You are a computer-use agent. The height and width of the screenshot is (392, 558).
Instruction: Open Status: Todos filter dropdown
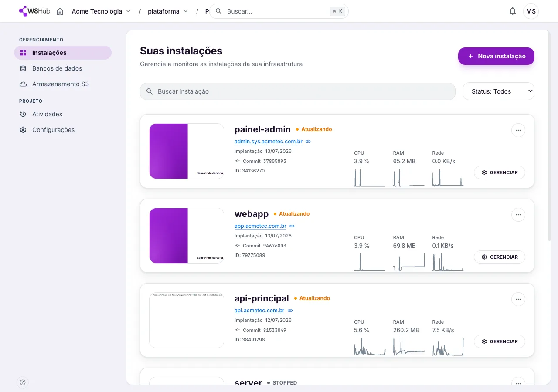[x=498, y=91]
